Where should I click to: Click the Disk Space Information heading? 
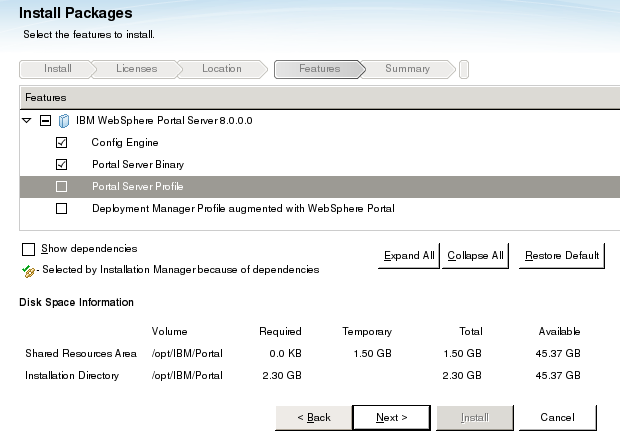[76, 303]
